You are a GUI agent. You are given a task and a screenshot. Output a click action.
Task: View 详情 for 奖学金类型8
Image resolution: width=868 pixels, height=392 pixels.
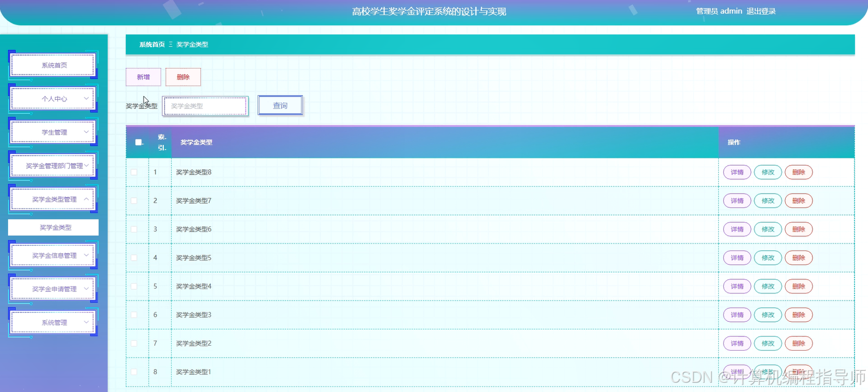pyautogui.click(x=737, y=172)
